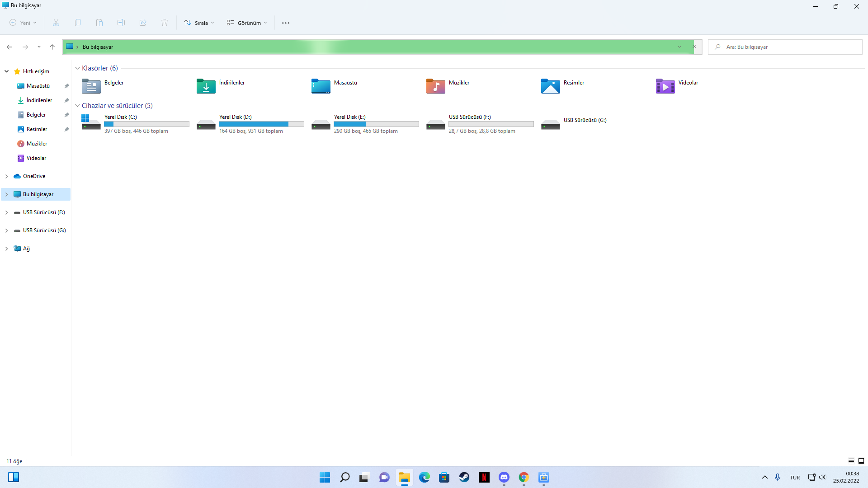Switch to large icons view in status bar

click(861, 461)
